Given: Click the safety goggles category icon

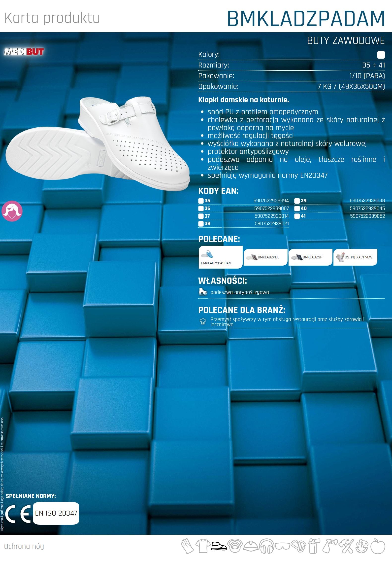Looking at the screenshot, I should coord(282,546).
